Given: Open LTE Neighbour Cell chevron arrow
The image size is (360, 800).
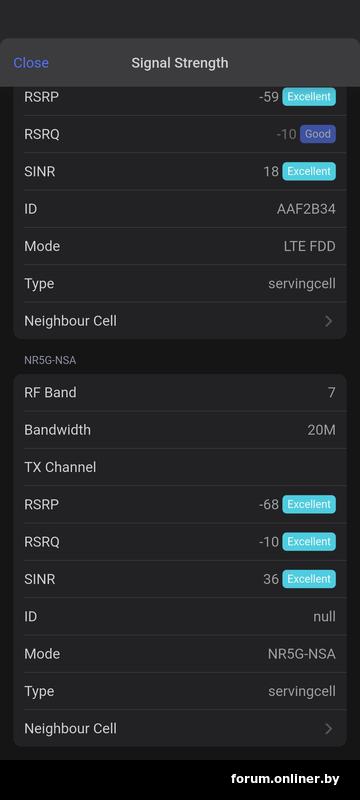Looking at the screenshot, I should (x=328, y=321).
